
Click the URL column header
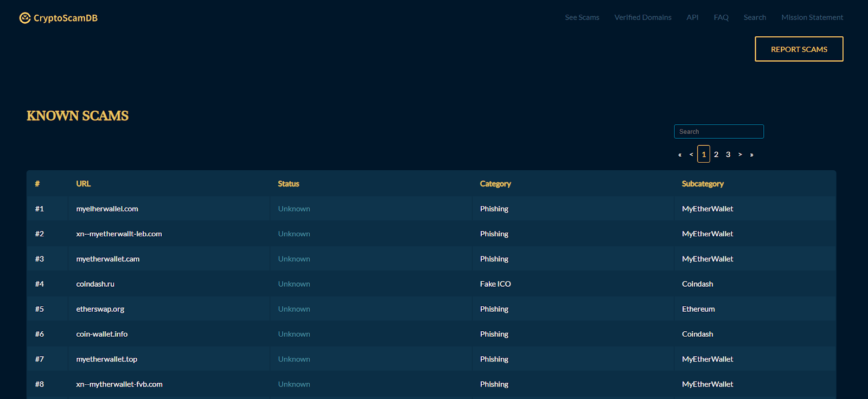[x=84, y=184]
